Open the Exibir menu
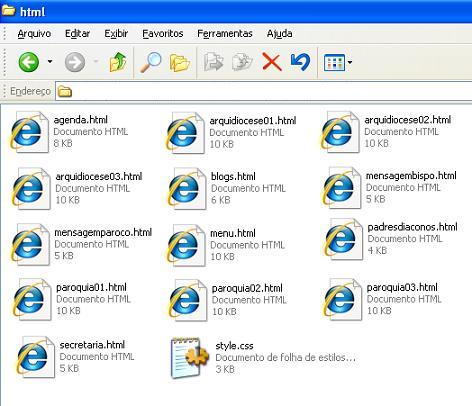Image resolution: width=472 pixels, height=406 pixels. pos(116,33)
